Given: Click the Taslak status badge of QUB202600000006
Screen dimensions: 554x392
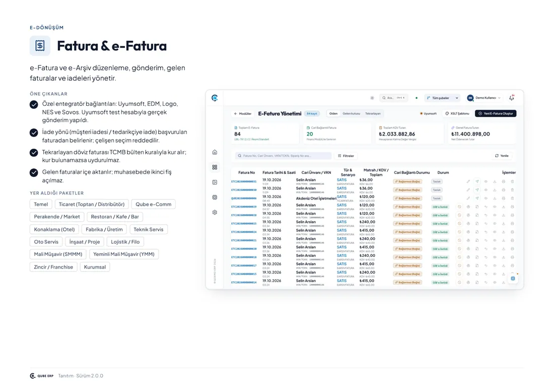Looking at the screenshot, I should (437, 199).
